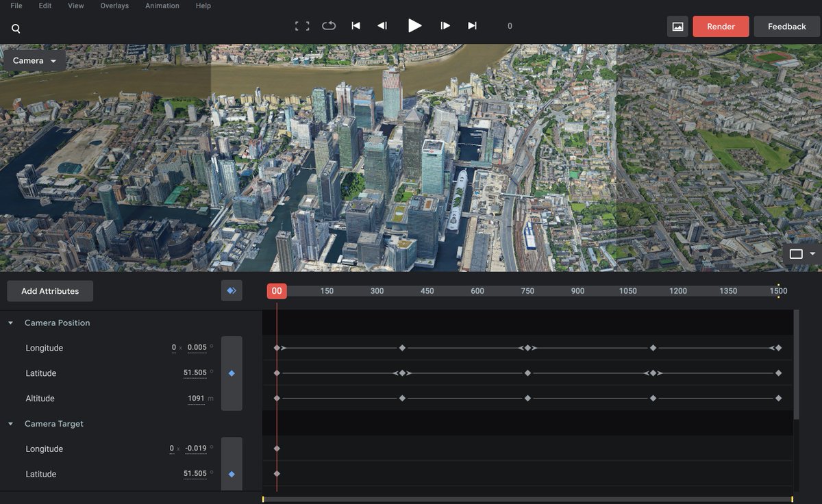Viewport: 822px width, 504px height.
Task: Click Camera Position Latitude value 51.505
Action: click(195, 373)
